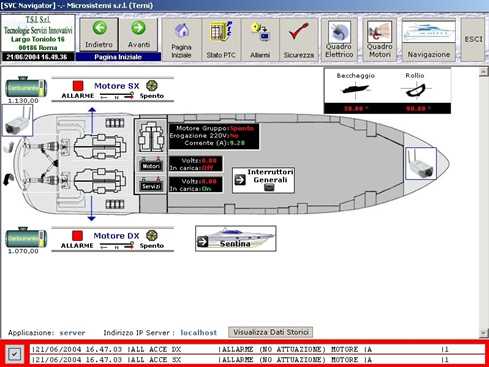Click the scrollbar down arrow
Screen dimensions: 489x367
pos(484,332)
